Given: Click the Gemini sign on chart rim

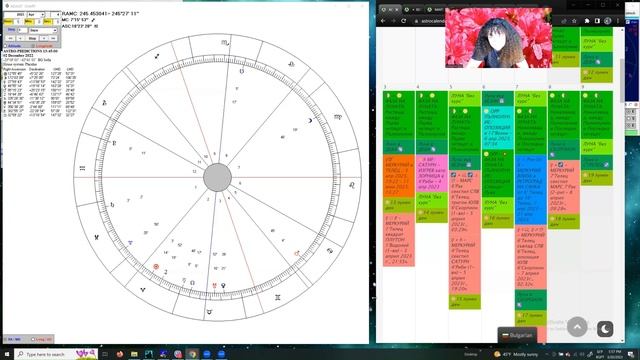Looking at the screenshot, I should pyautogui.click(x=278, y=298).
